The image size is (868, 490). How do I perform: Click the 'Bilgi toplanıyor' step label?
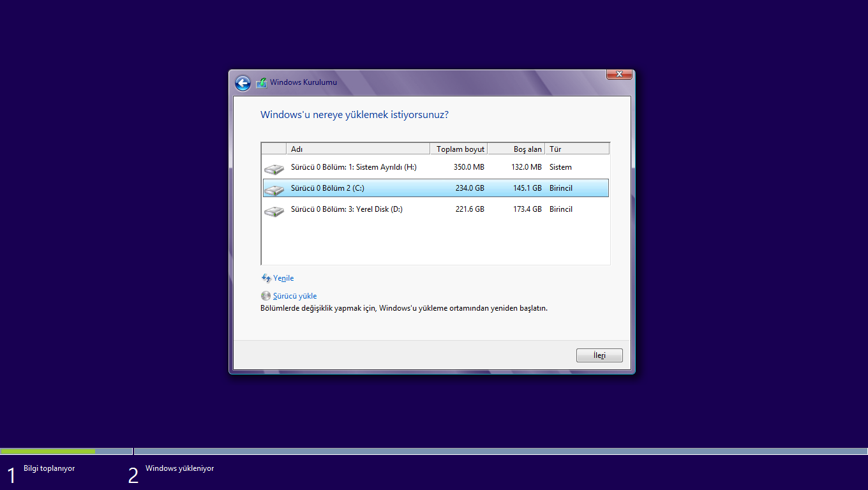(49, 468)
